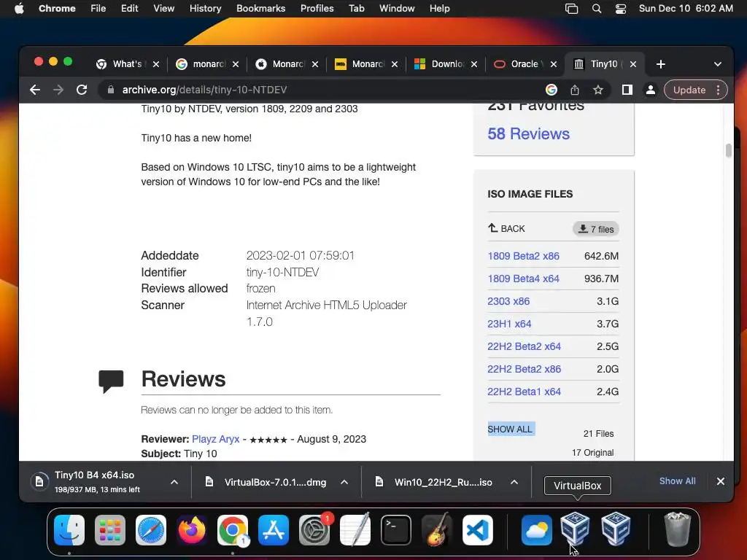
Task: Open reviewer Playz Aryx profile
Action: click(215, 439)
